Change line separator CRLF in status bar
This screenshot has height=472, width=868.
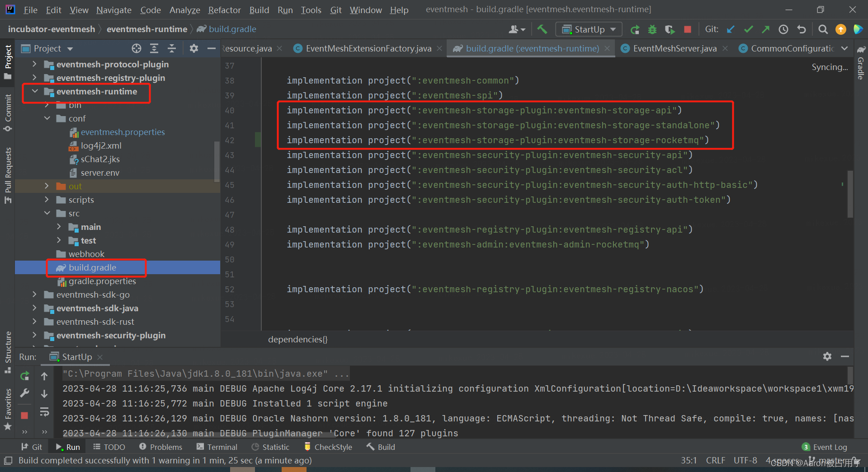716,460
